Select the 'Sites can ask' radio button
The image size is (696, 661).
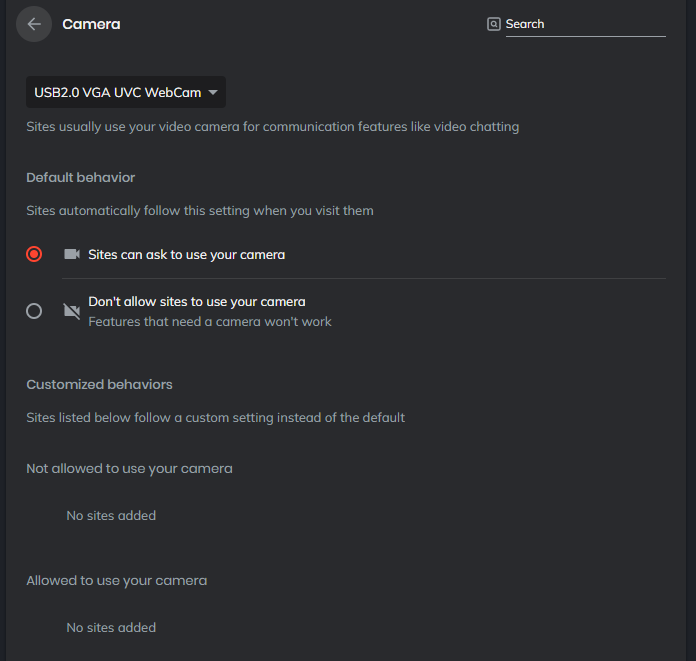[34, 254]
